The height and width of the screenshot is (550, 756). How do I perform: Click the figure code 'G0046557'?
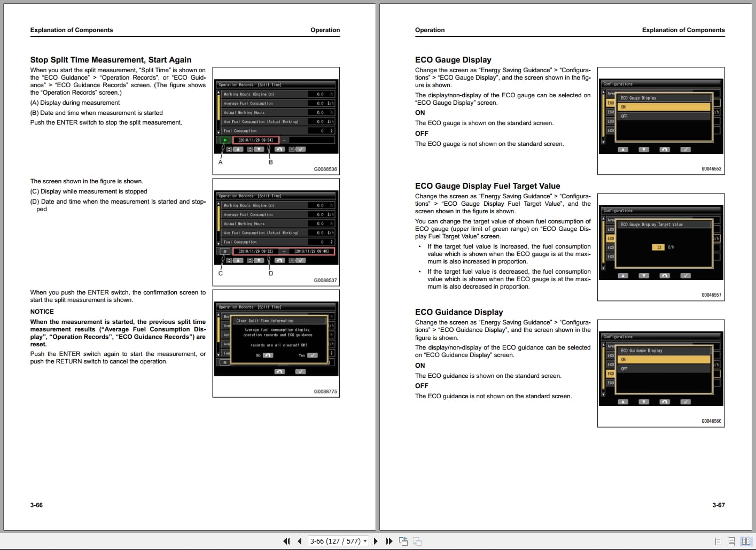point(711,295)
